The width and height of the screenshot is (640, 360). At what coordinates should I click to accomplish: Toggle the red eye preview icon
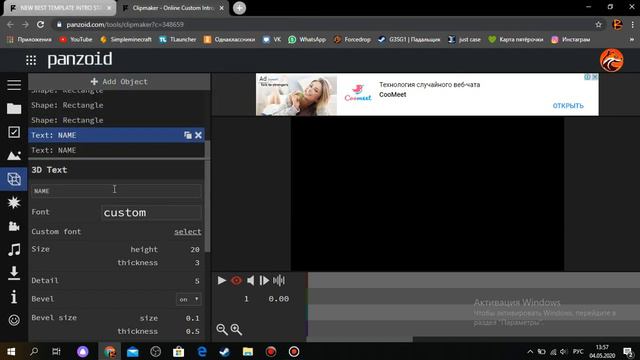tap(236, 280)
